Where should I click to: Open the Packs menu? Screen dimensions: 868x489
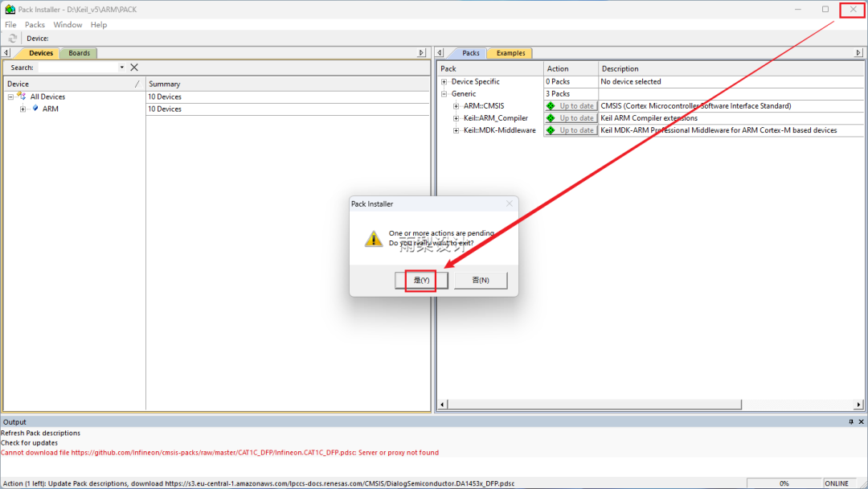click(x=35, y=24)
